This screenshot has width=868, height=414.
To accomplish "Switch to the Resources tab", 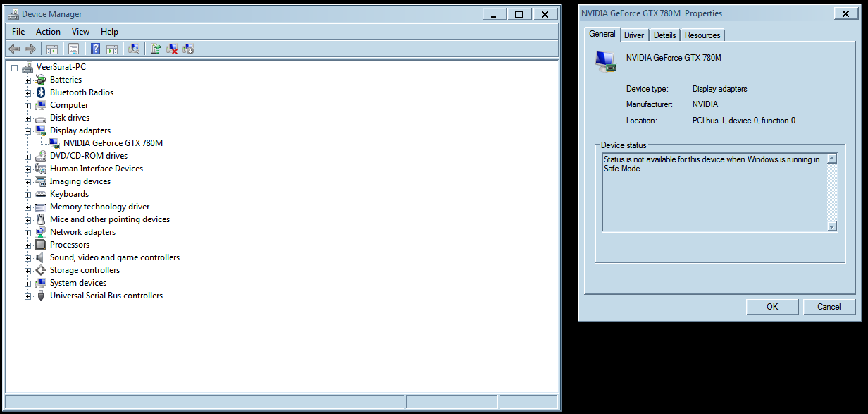I will (702, 35).
